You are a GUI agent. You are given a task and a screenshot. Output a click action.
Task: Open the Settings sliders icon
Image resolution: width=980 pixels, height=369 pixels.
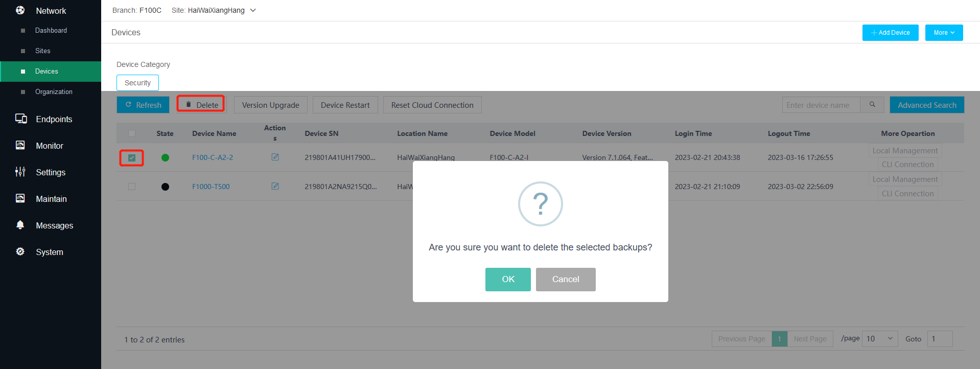[x=20, y=172]
